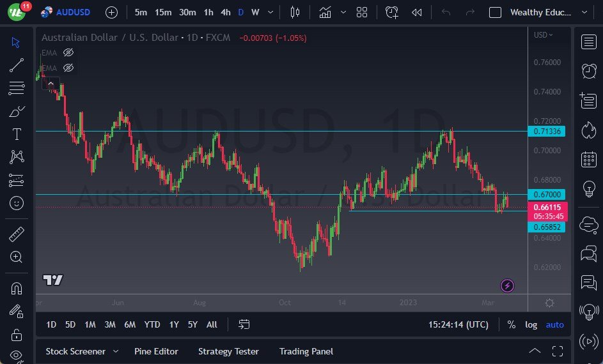Viewport: 603px width, 364px height.
Task: Toggle percent scale mode
Action: [x=511, y=324]
